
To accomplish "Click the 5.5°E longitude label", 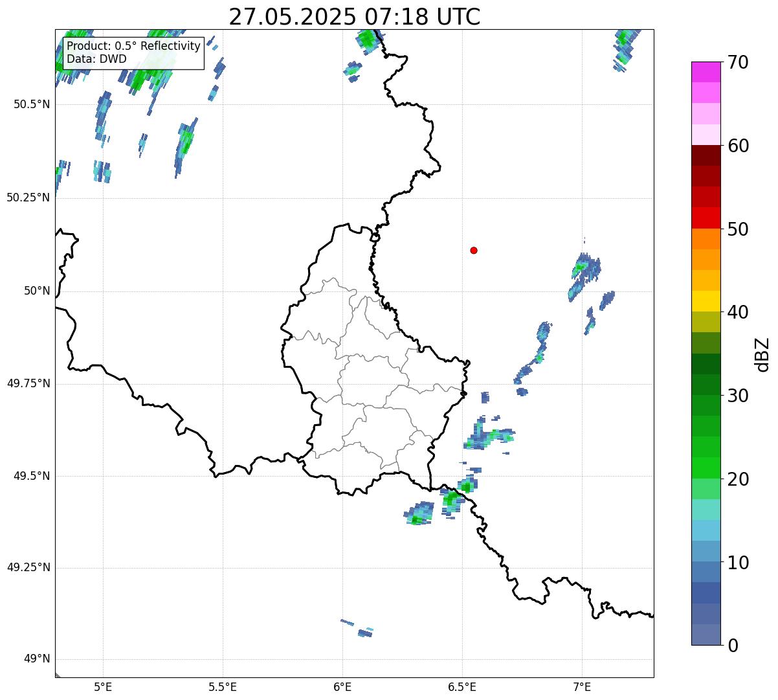I will point(223,686).
